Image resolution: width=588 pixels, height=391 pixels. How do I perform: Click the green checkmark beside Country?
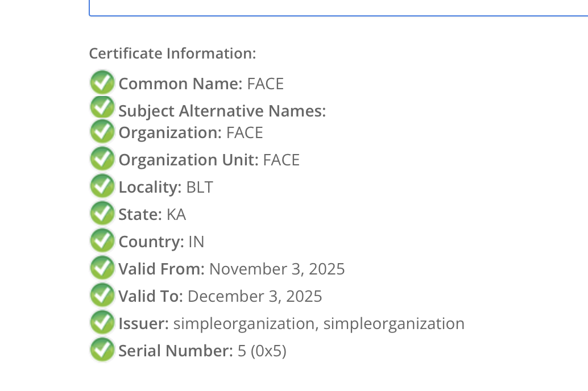(x=102, y=240)
